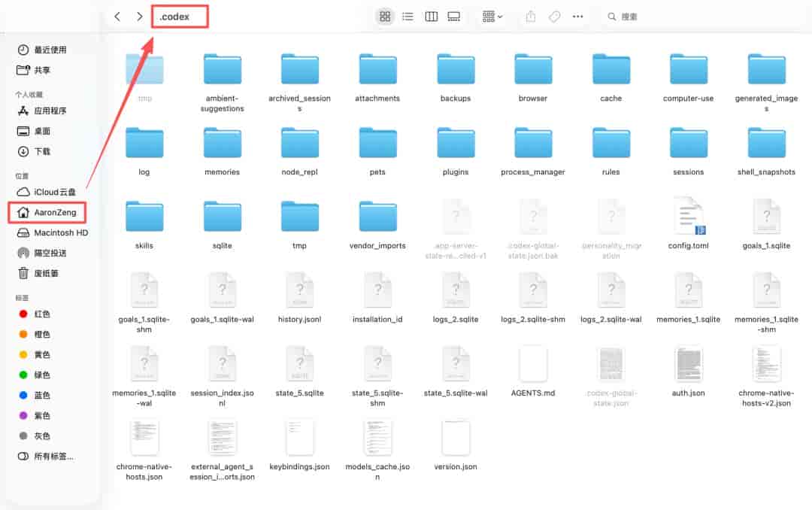812x510 pixels.
Task: Select the cache folder
Action: click(x=611, y=77)
